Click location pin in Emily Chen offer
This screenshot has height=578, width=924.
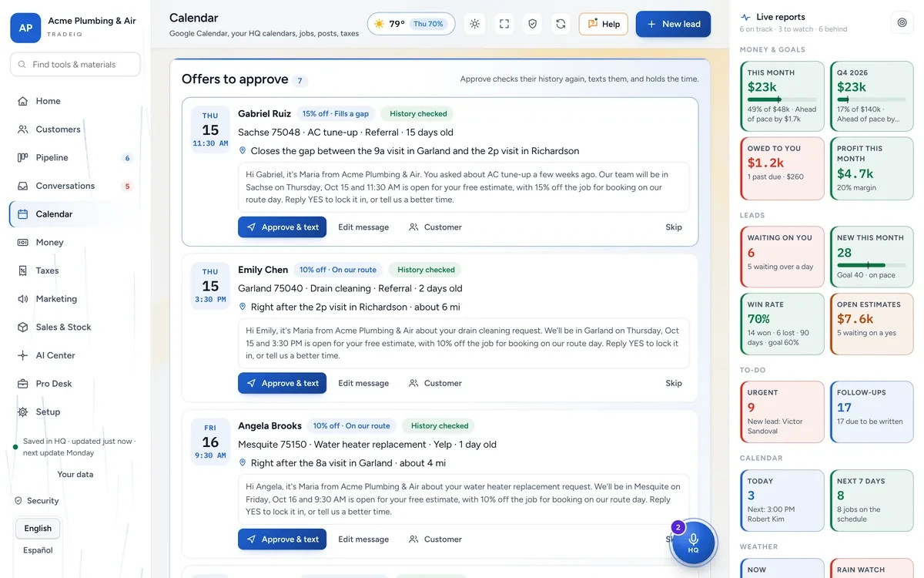[x=243, y=307]
